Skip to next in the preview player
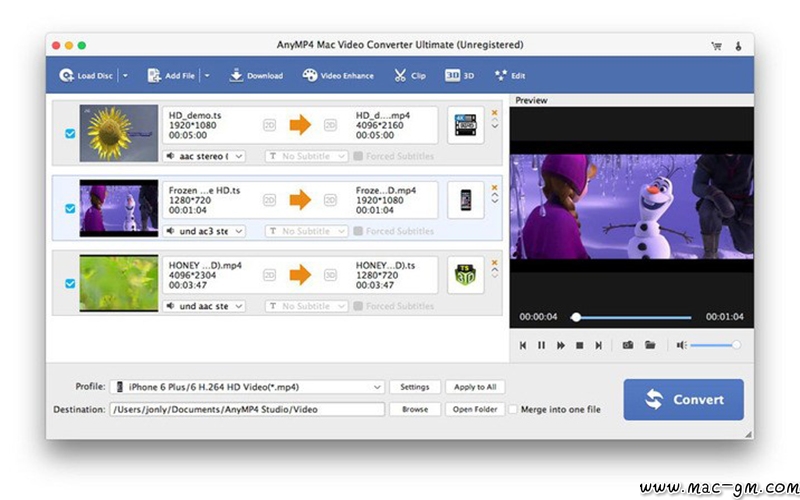 tap(598, 345)
